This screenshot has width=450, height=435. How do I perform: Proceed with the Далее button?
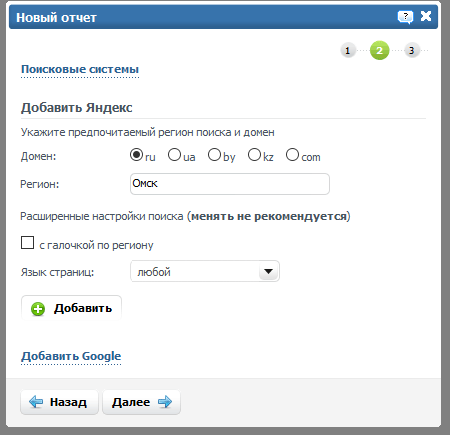point(141,402)
